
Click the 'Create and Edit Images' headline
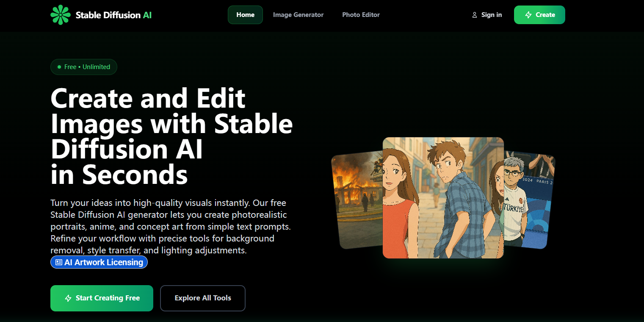coord(171,136)
